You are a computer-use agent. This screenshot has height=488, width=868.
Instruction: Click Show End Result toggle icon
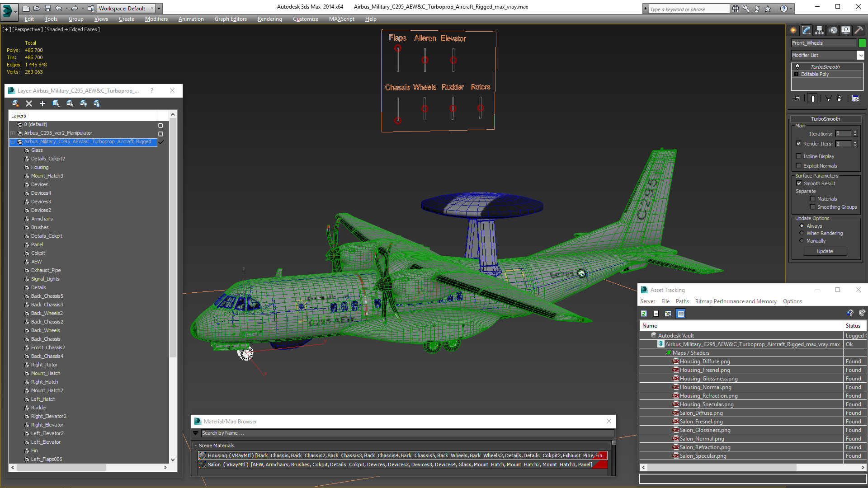coord(813,98)
